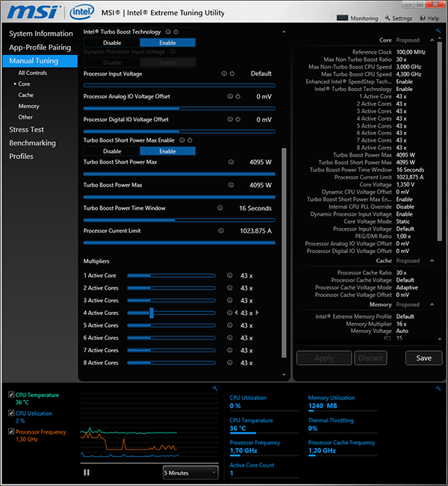Collapse the Memory proposed section
Screen dimensions: 448x486
tap(432, 305)
